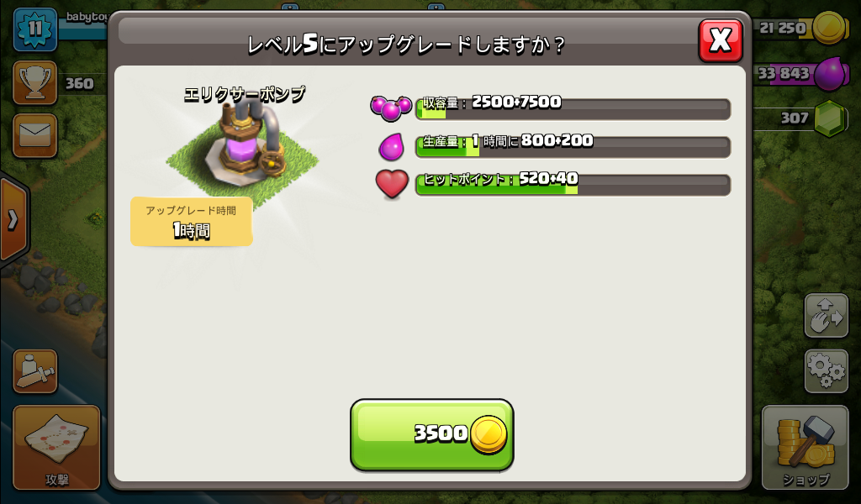Close the upgrade dialog with red X
861x504 pixels.
click(x=721, y=40)
